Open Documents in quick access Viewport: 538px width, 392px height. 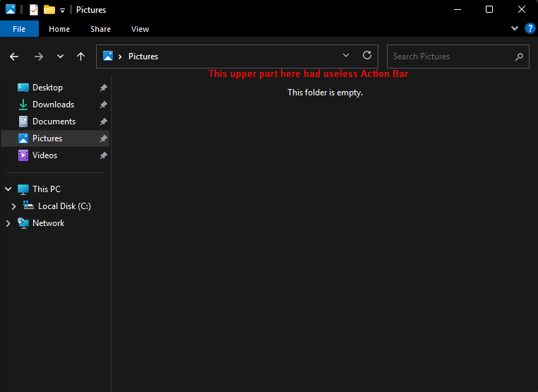(x=54, y=121)
